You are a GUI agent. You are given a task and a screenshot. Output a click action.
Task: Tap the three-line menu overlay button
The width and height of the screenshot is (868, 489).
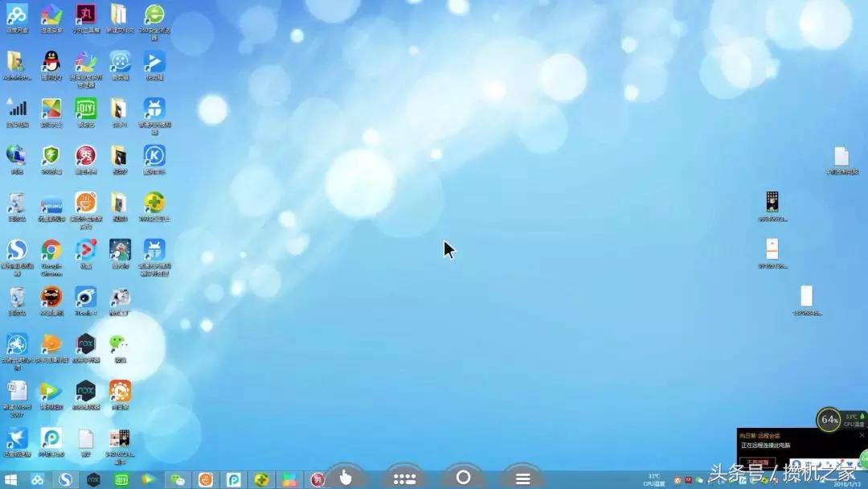tap(522, 478)
